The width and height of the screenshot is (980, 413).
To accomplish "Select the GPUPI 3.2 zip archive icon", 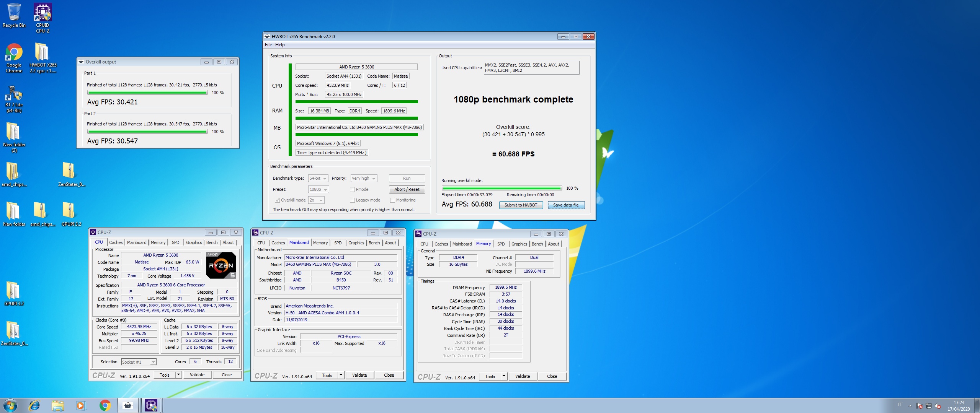I will [71, 213].
